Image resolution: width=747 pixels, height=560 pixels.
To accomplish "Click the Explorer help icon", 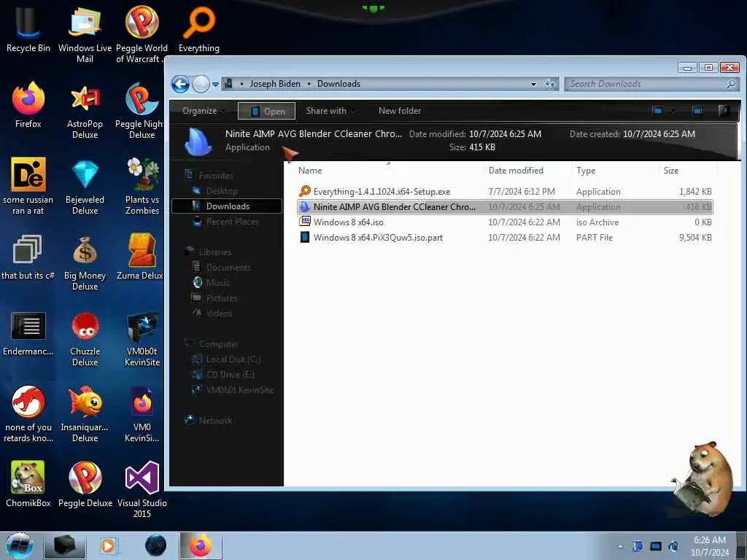I will point(724,111).
